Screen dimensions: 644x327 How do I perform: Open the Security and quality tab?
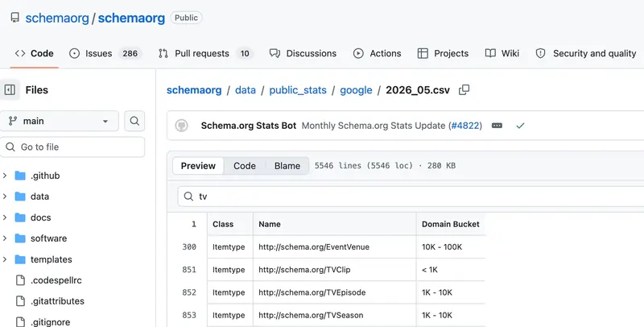[586, 53]
